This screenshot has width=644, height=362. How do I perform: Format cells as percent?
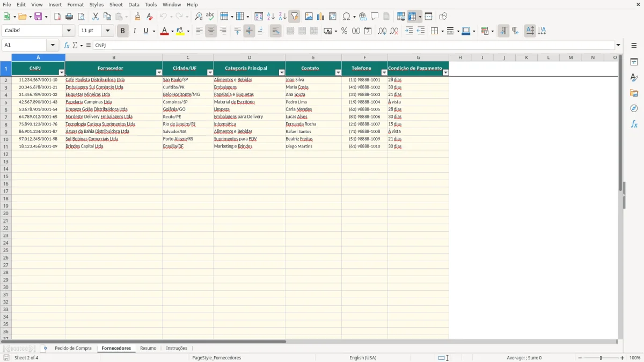pyautogui.click(x=344, y=31)
